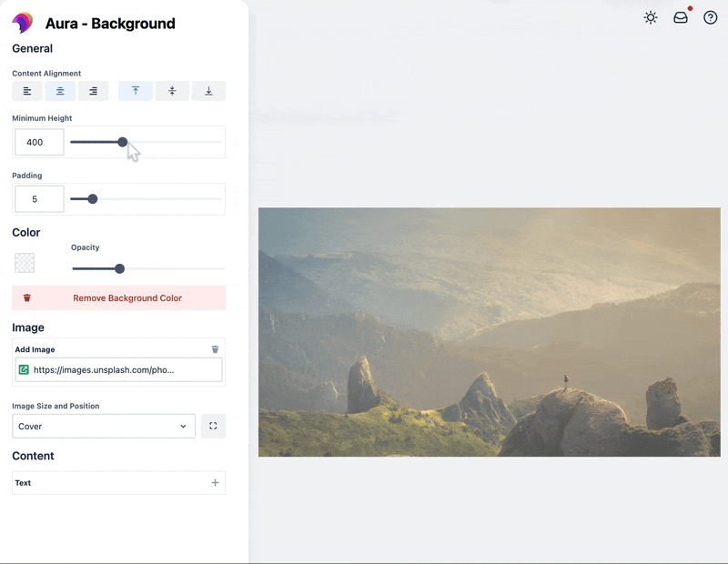Open the inbox notifications icon

click(681, 17)
